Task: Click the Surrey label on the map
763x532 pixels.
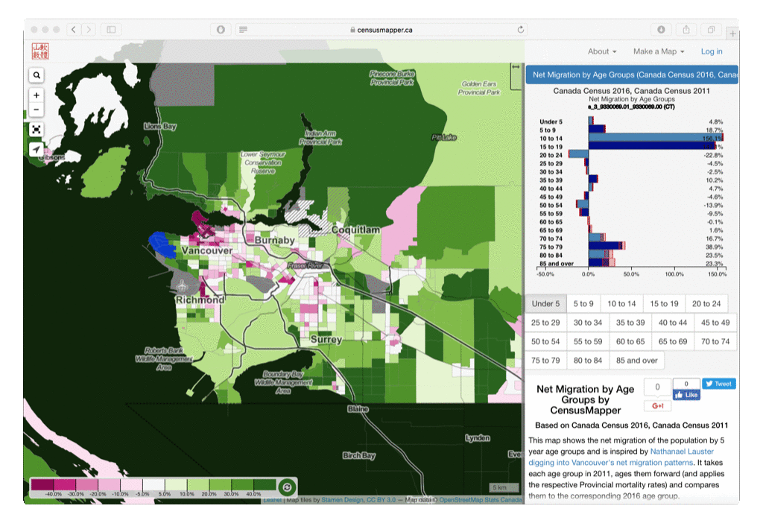Action: click(326, 339)
